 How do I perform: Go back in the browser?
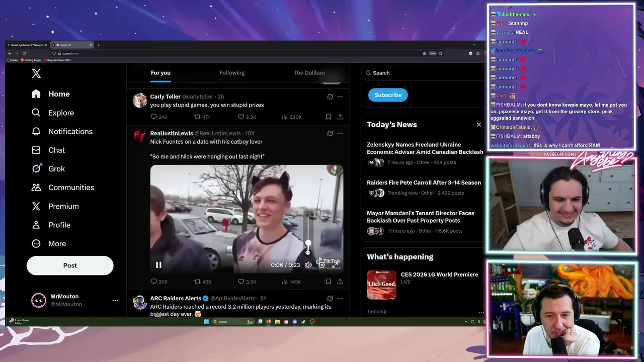(10, 53)
